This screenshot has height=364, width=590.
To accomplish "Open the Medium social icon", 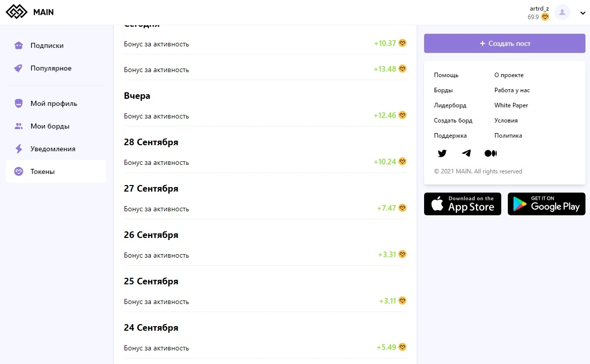I will pos(491,153).
